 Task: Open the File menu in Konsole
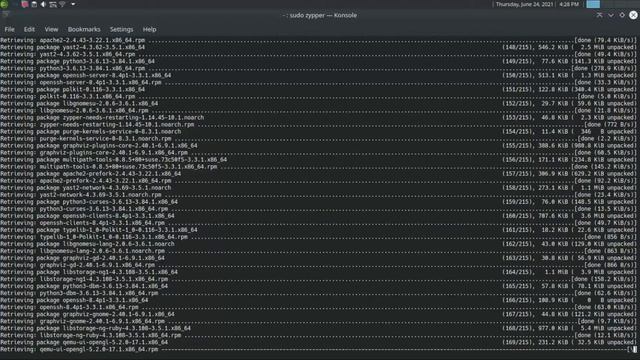coord(9,29)
